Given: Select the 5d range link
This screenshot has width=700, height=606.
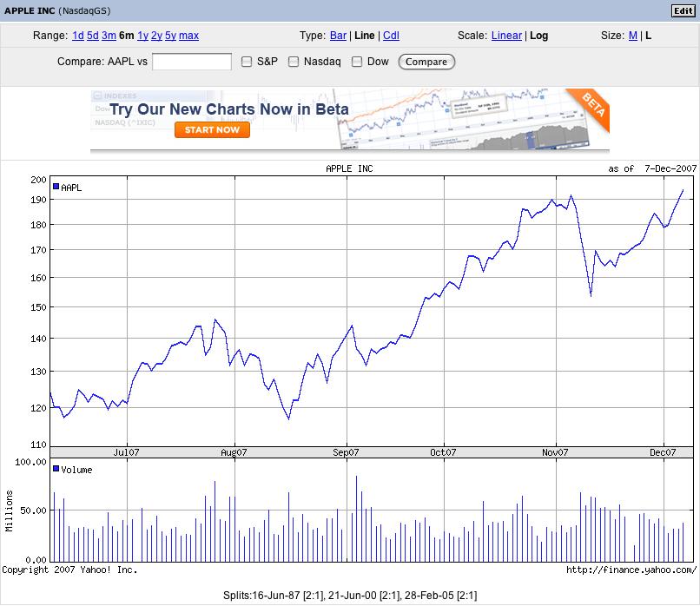Looking at the screenshot, I should click(x=92, y=36).
